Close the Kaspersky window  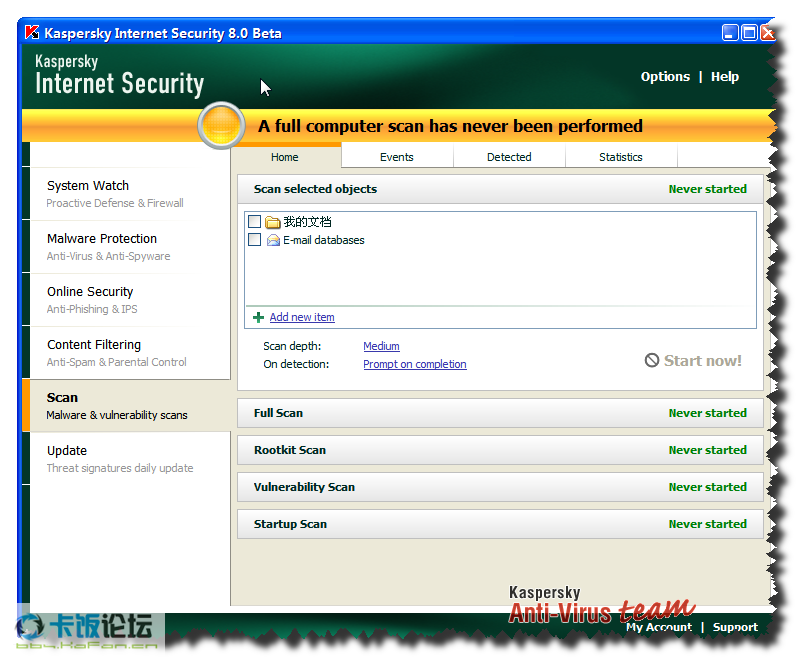[767, 33]
